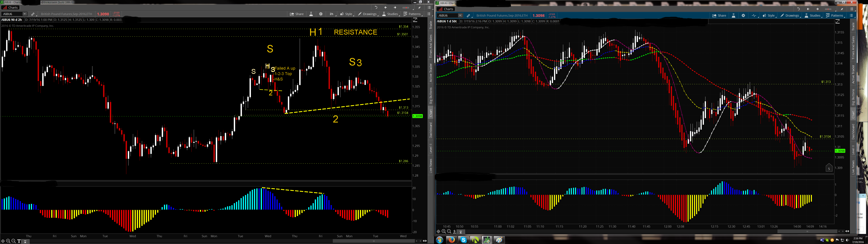Open Patterns menu in right chart
Viewport: 868px width, 244px height.
point(835,15)
